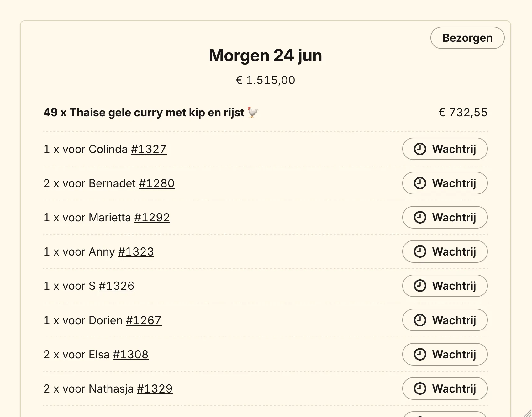Click Wachtrij clock icon in Elsa's row

pos(420,354)
